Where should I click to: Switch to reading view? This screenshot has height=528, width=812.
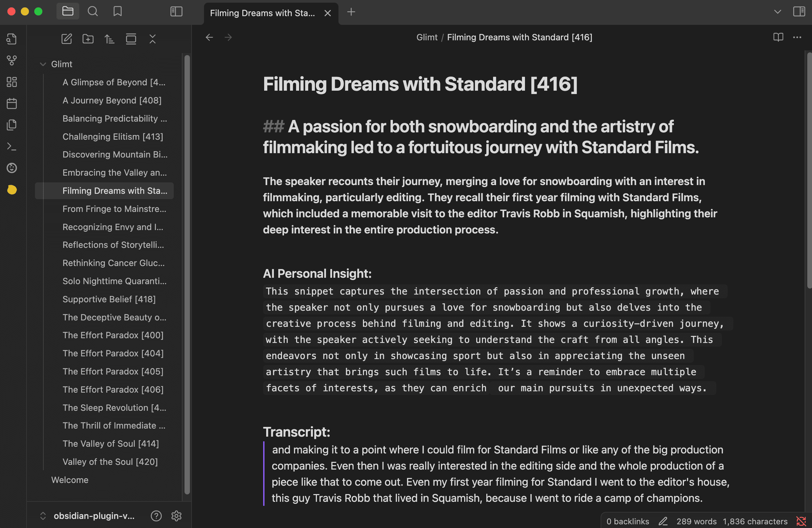pyautogui.click(x=778, y=37)
